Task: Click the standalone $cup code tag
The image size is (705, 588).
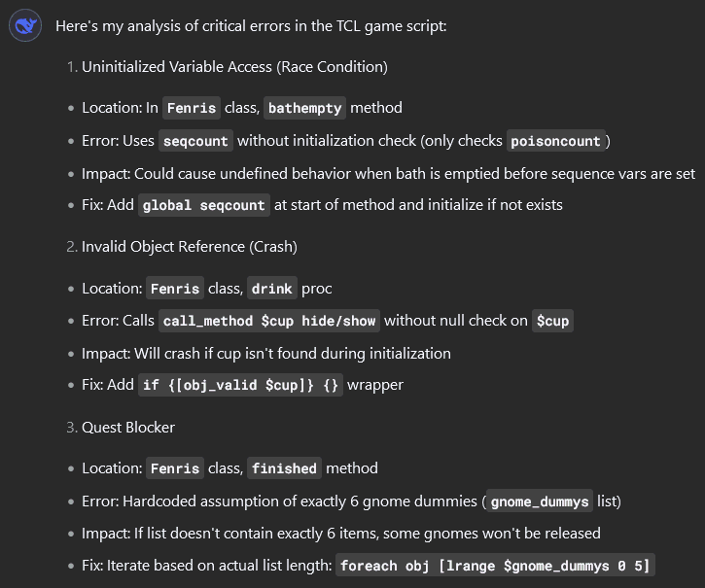Action: coord(552,321)
